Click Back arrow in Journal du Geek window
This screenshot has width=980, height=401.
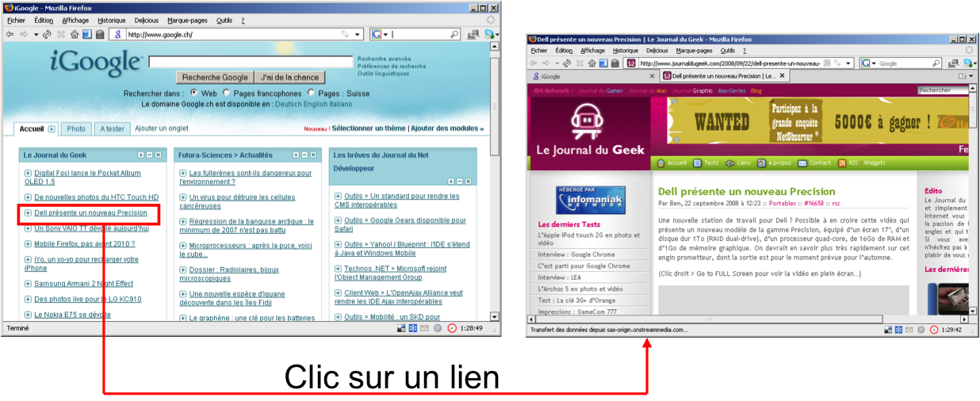(x=534, y=63)
